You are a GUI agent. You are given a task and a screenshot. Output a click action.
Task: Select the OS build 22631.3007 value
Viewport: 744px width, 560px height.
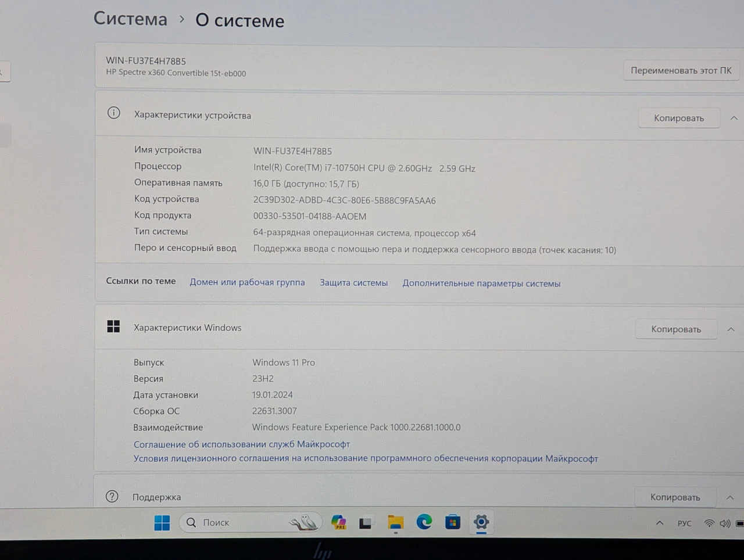(x=274, y=411)
